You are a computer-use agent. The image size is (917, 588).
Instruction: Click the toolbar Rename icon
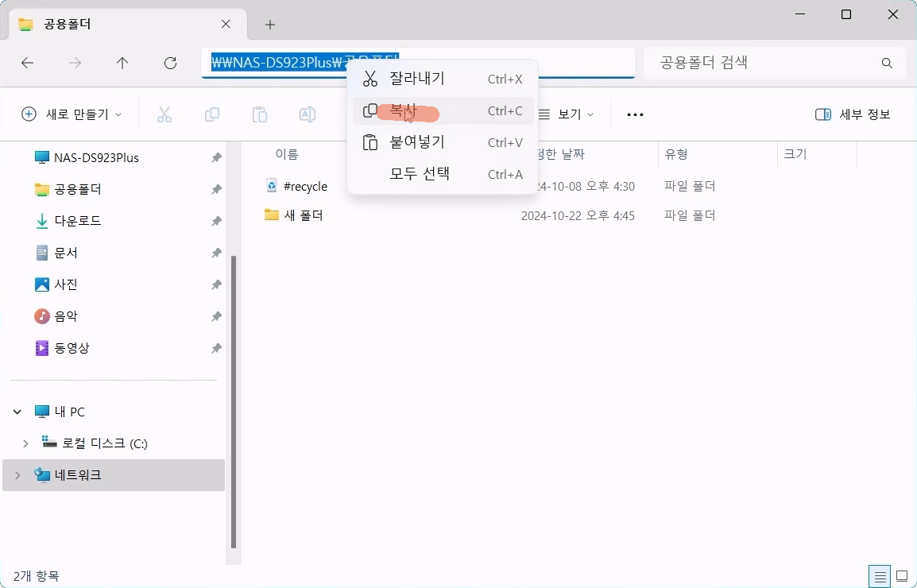(307, 114)
